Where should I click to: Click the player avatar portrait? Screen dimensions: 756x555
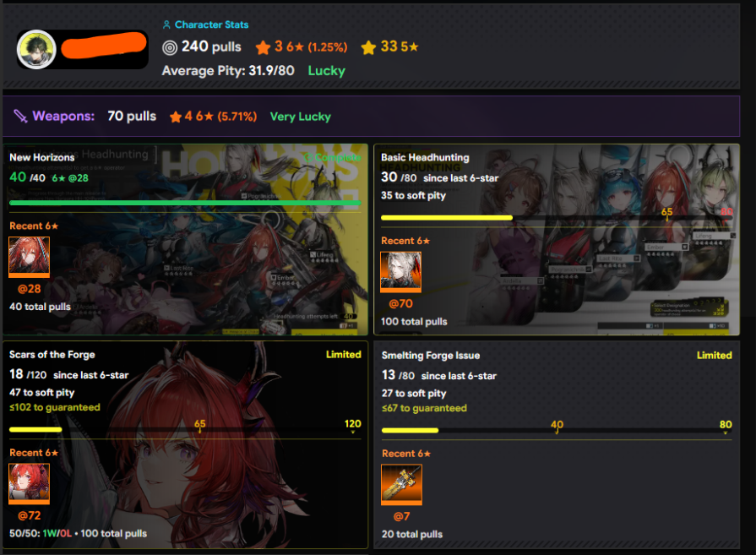pos(36,49)
